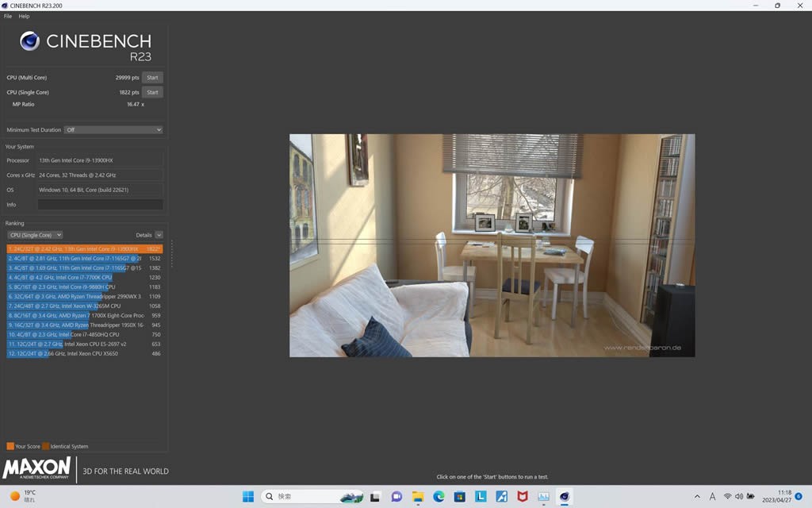The image size is (812, 508).
Task: Open the weather widget showing 19°C
Action: point(24,496)
